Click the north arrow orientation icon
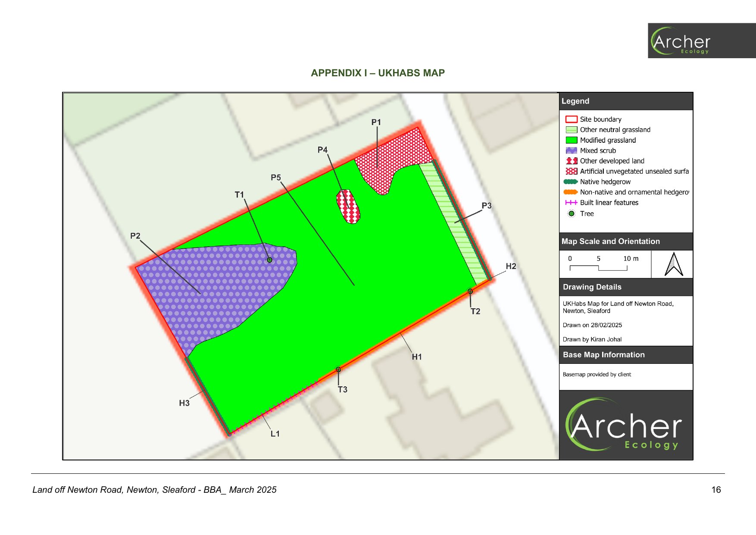Image resolution: width=756 pixels, height=535 pixels. click(673, 264)
